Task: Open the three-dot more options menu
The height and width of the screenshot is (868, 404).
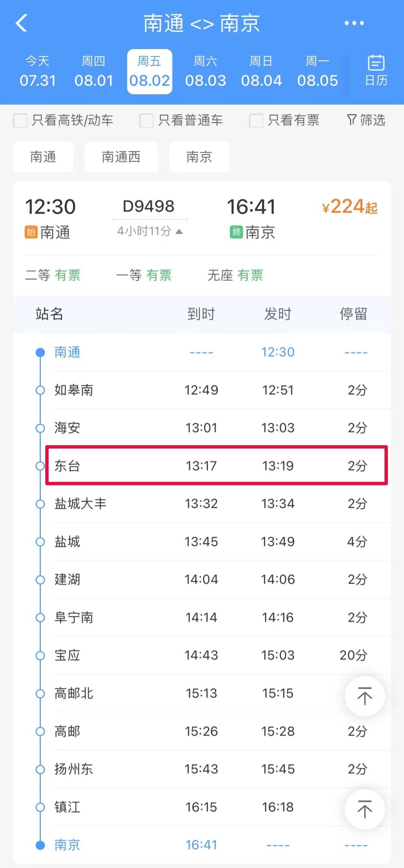Action: pos(354,23)
